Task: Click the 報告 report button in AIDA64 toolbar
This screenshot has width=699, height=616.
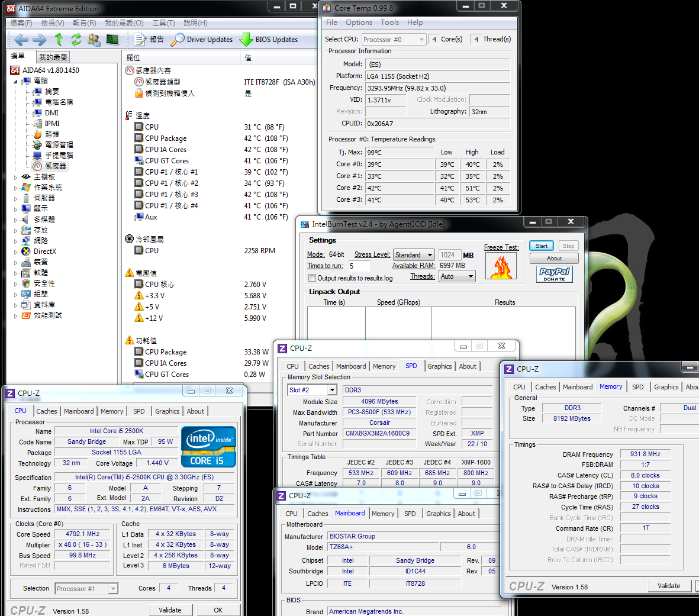Action: coord(149,40)
